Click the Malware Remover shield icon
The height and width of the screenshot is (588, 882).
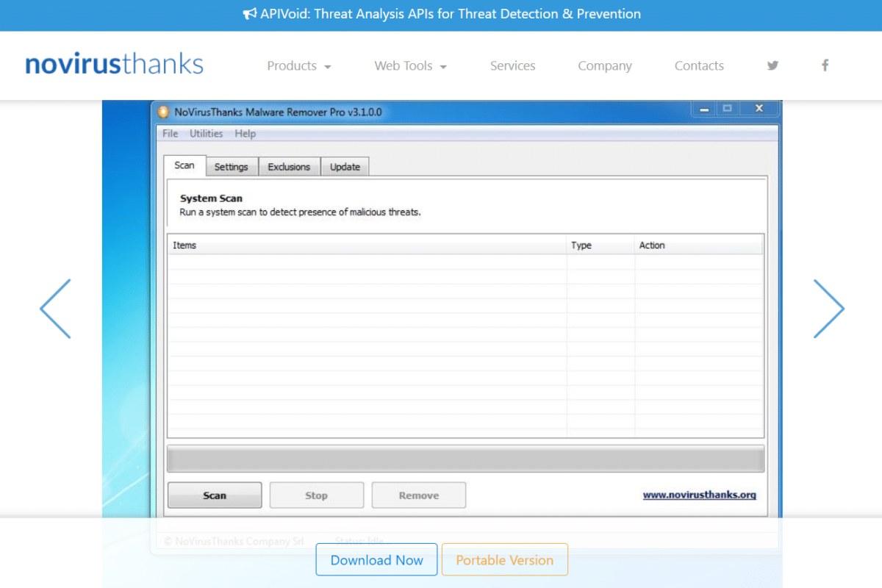(164, 112)
